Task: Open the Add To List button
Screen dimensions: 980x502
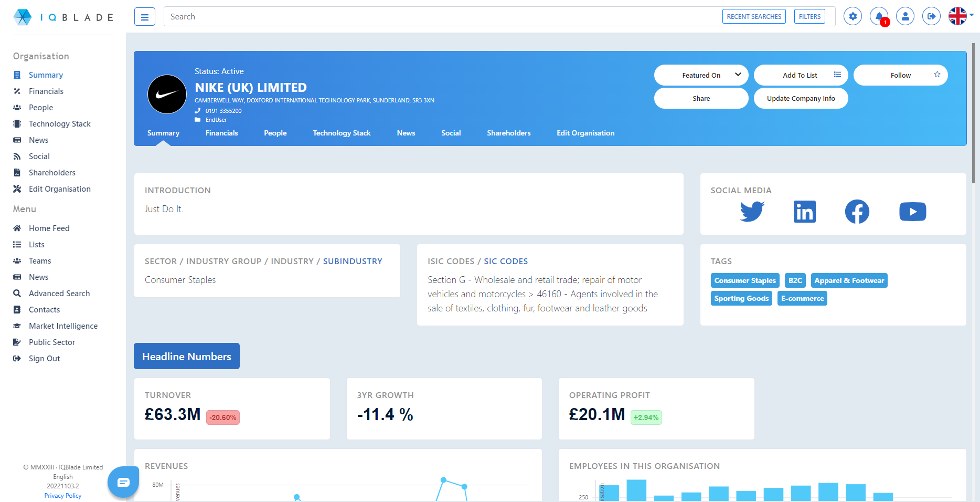Action: 801,75
